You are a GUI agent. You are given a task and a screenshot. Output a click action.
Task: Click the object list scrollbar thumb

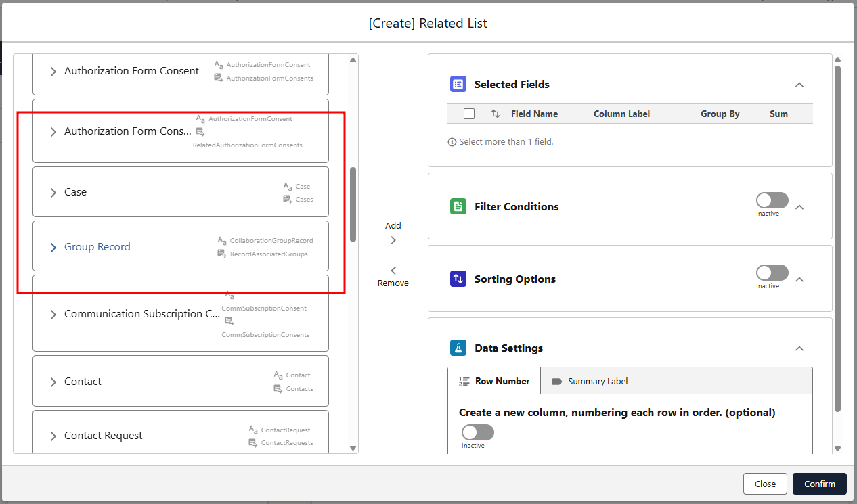pyautogui.click(x=353, y=204)
